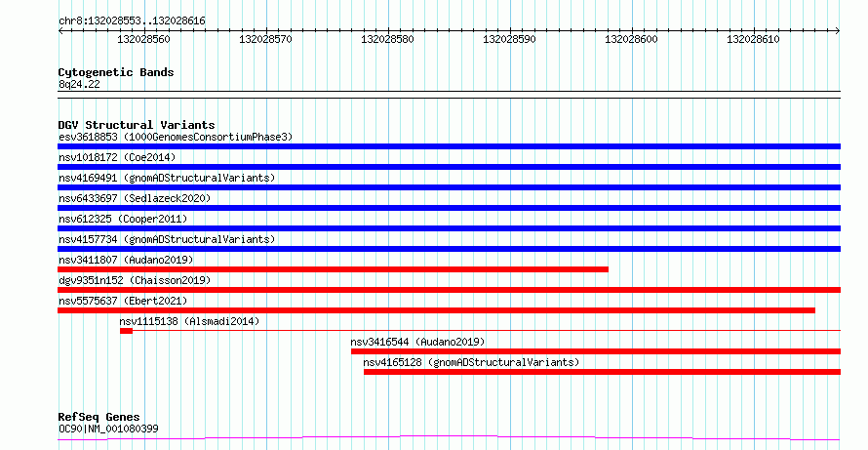Open the dgv9351n152 (Chaisson2019) label
Screen dimensions: 868x450
tap(135, 280)
